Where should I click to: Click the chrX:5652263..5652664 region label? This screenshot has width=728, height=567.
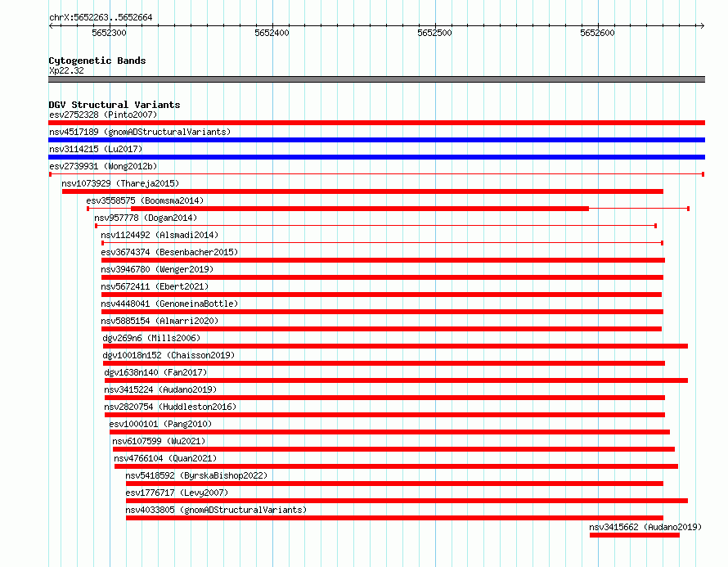click(x=101, y=17)
